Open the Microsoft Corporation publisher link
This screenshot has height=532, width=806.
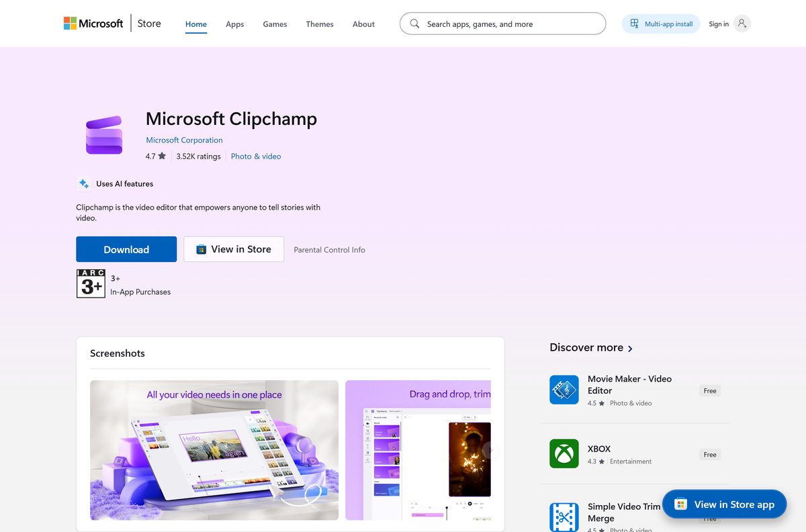(x=184, y=140)
